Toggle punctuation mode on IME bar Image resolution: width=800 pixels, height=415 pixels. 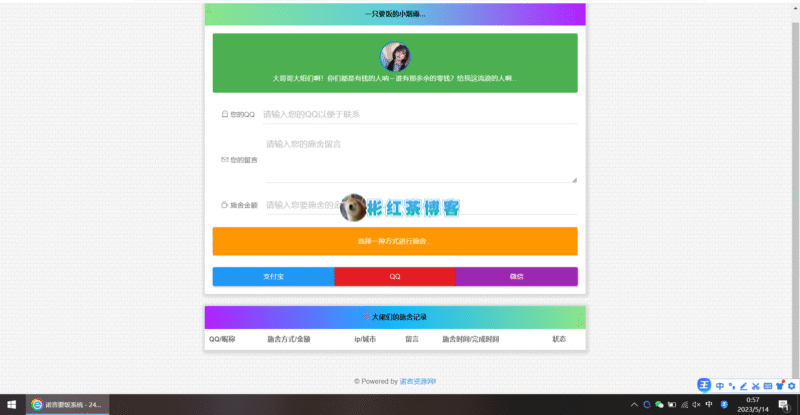pos(732,386)
